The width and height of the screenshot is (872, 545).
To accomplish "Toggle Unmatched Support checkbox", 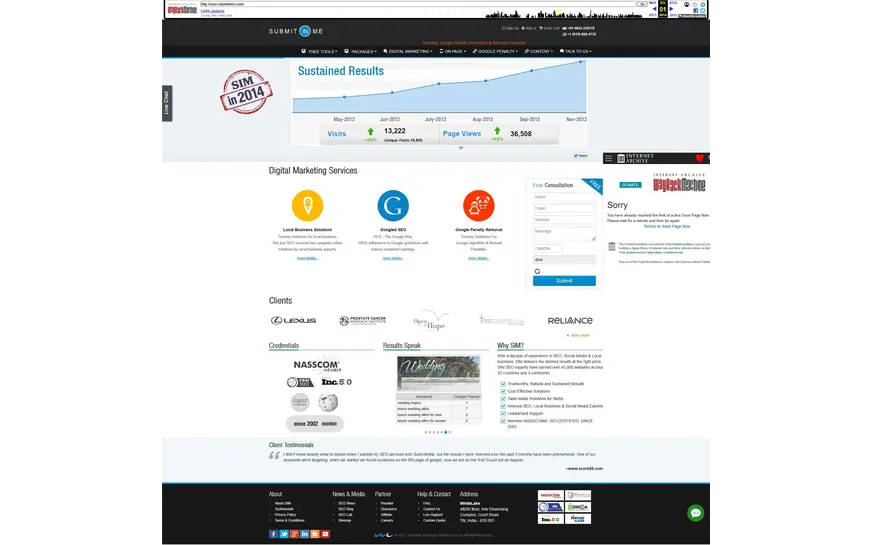I will coord(503,413).
